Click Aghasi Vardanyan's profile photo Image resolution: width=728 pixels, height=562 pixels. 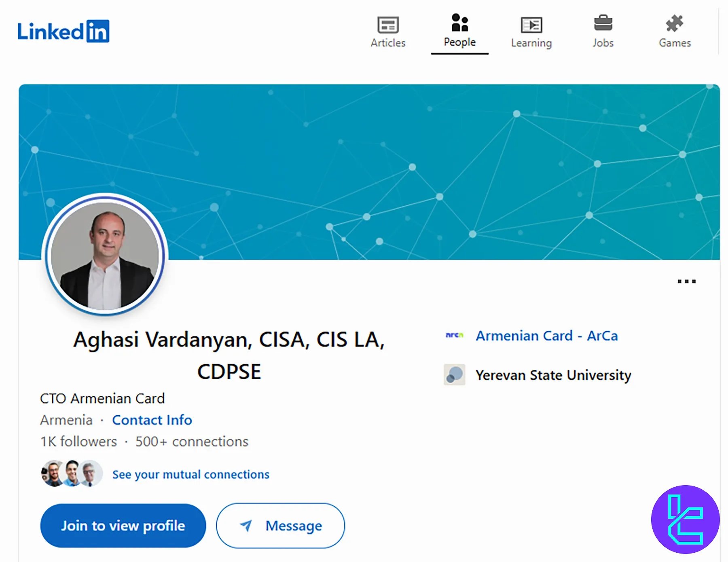[105, 256]
